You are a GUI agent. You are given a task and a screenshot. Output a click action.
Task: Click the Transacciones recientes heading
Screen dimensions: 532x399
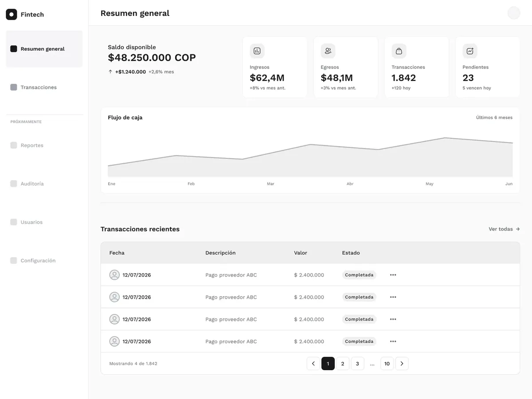tap(140, 229)
